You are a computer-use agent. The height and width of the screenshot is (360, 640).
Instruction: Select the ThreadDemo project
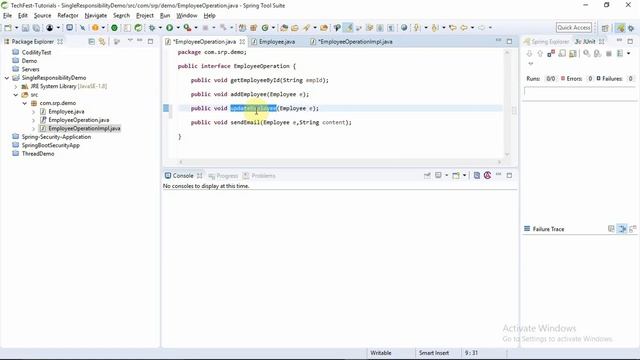click(x=38, y=154)
